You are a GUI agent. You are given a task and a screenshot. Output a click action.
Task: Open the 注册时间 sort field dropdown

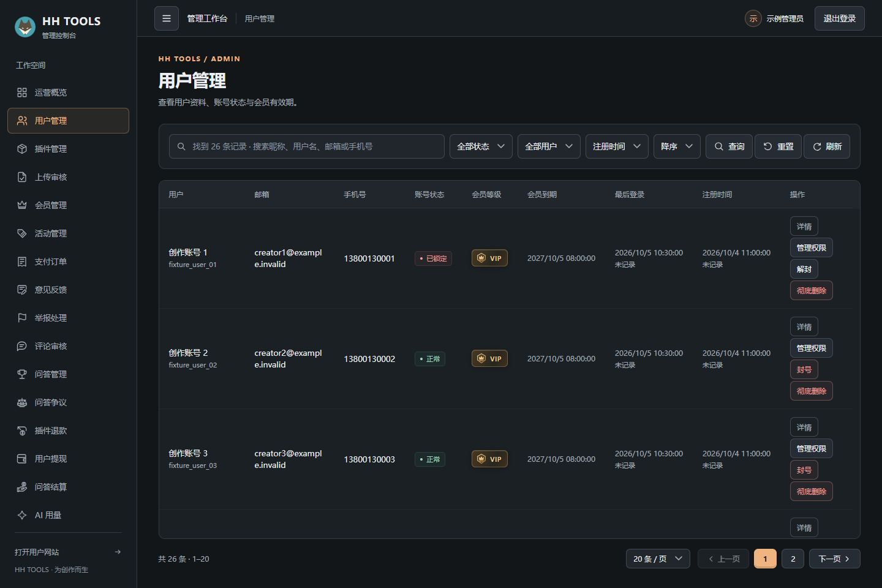pos(617,146)
